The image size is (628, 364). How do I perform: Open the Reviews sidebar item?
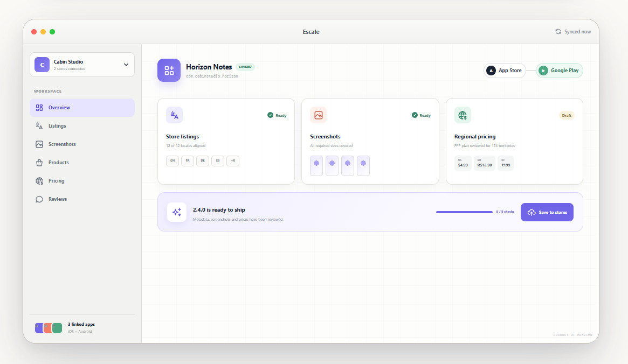(x=82, y=199)
